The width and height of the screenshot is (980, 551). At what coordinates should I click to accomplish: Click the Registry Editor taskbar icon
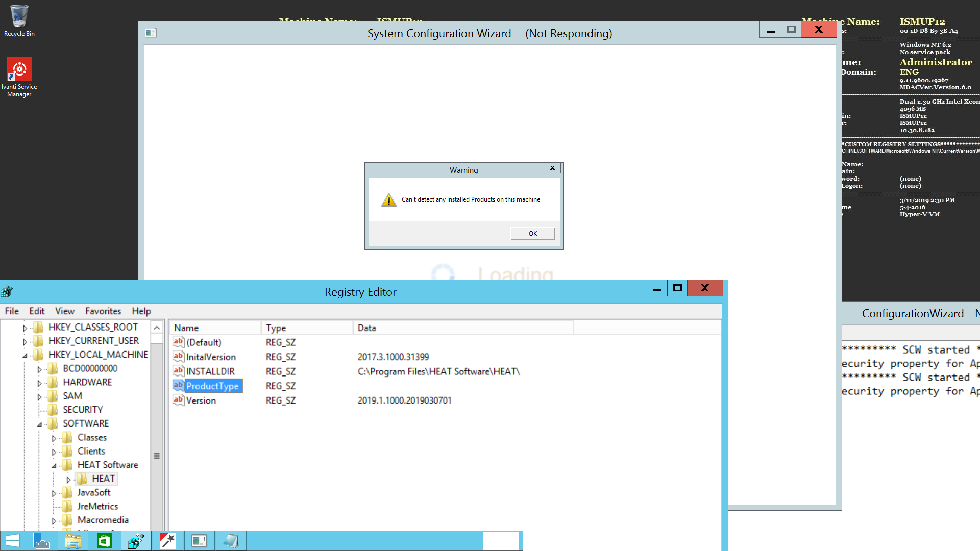pyautogui.click(x=136, y=541)
